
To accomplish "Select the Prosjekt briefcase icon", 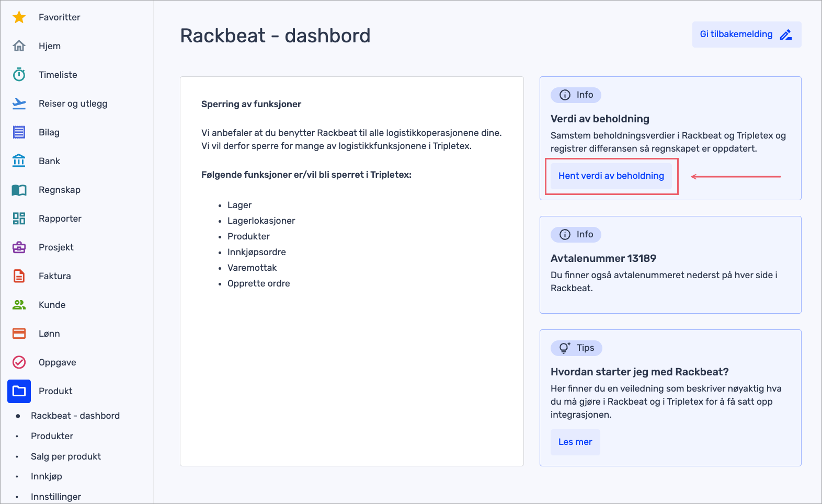I will coord(19,247).
